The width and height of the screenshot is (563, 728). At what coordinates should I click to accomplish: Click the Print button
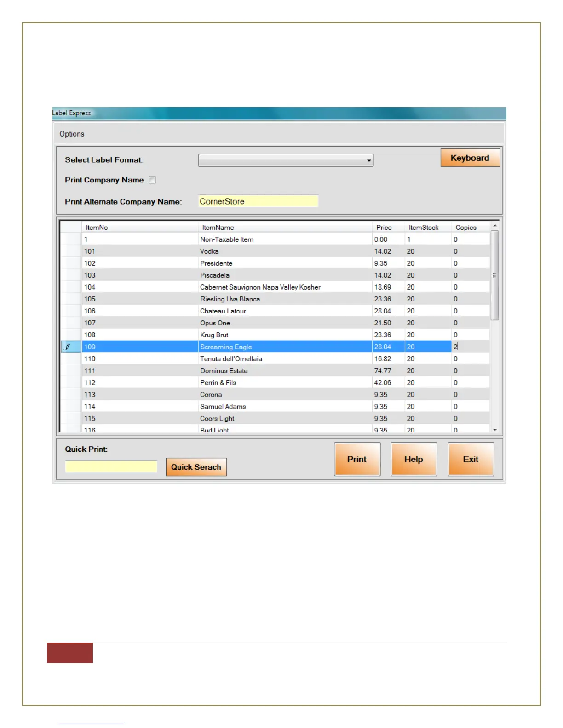357,459
